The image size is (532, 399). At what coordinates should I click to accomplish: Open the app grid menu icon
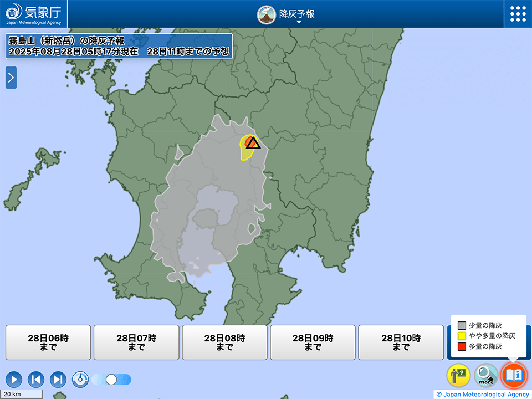(x=518, y=14)
